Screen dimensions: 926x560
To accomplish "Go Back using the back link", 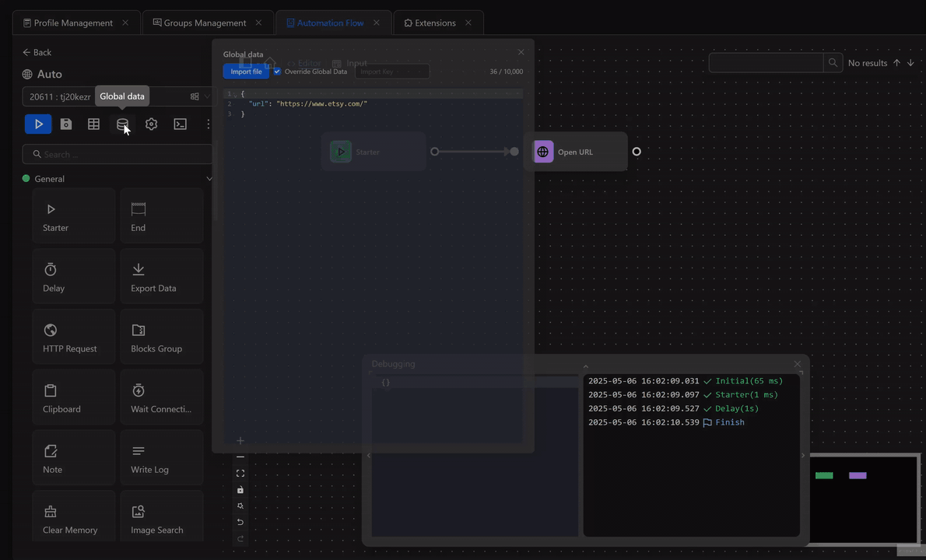I will pos(37,52).
